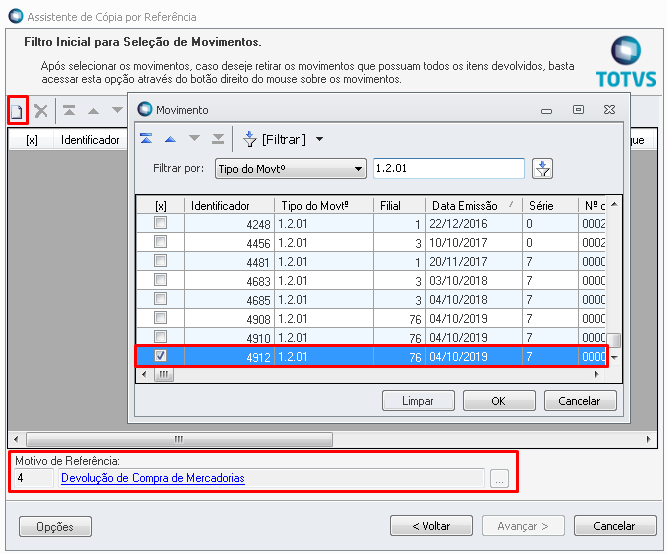Minimize the Movimento dialog
The width and height of the screenshot is (667, 554).
(x=547, y=111)
